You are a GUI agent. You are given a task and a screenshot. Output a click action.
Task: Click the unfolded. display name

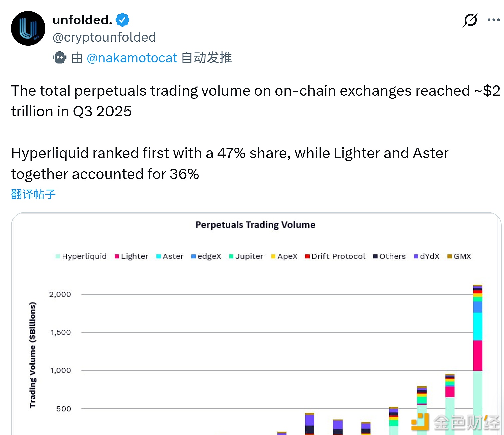click(x=82, y=20)
